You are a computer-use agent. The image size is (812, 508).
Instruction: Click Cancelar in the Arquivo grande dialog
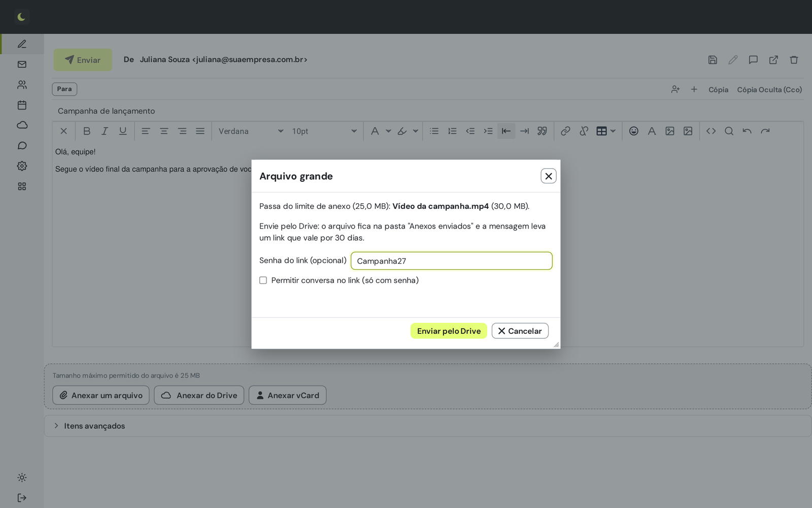coord(520,331)
